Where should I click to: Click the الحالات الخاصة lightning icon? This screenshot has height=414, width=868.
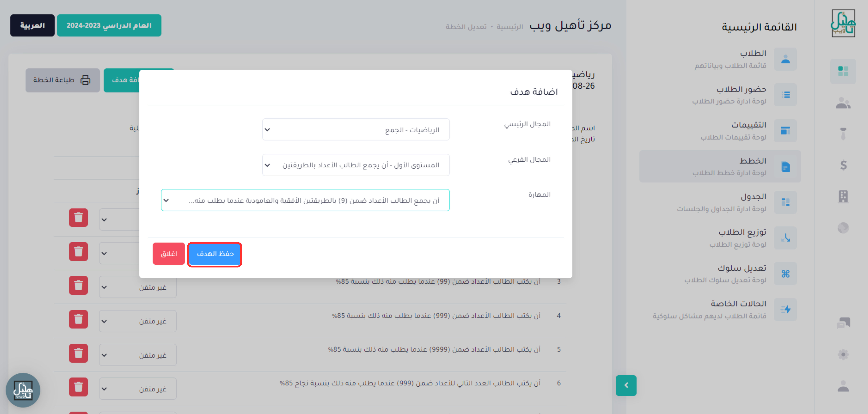point(786,310)
